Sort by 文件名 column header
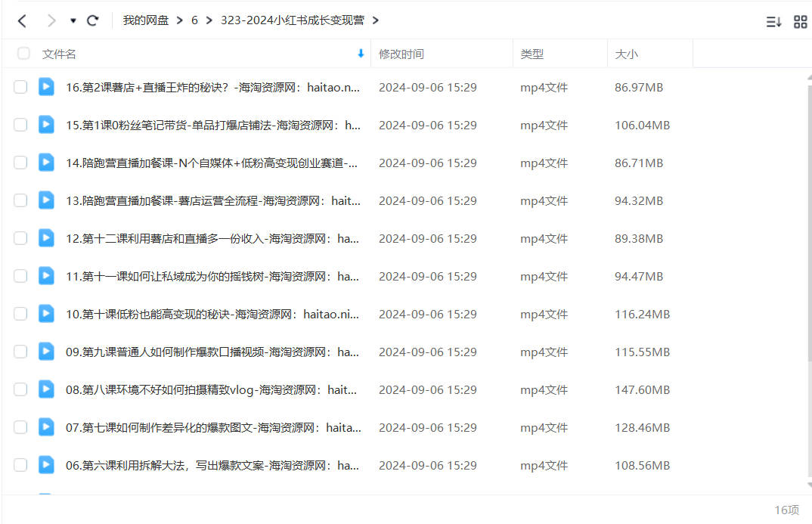Image resolution: width=812 pixels, height=524 pixels. tap(59, 54)
